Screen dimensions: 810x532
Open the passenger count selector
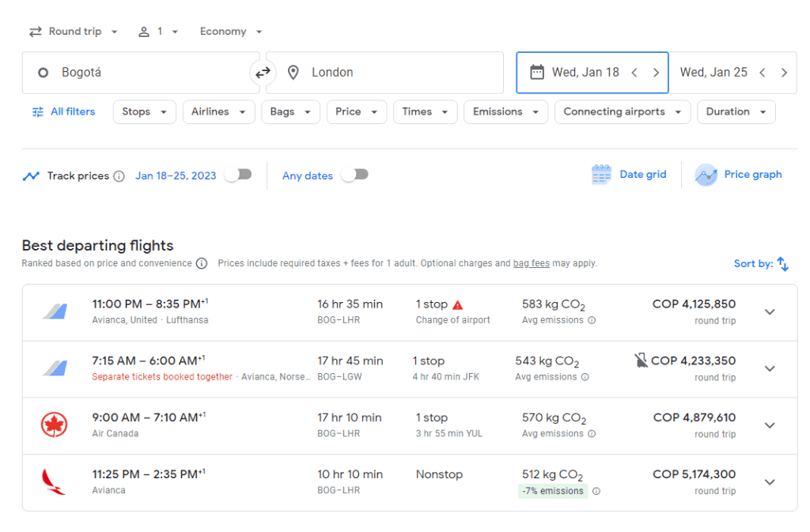158,31
